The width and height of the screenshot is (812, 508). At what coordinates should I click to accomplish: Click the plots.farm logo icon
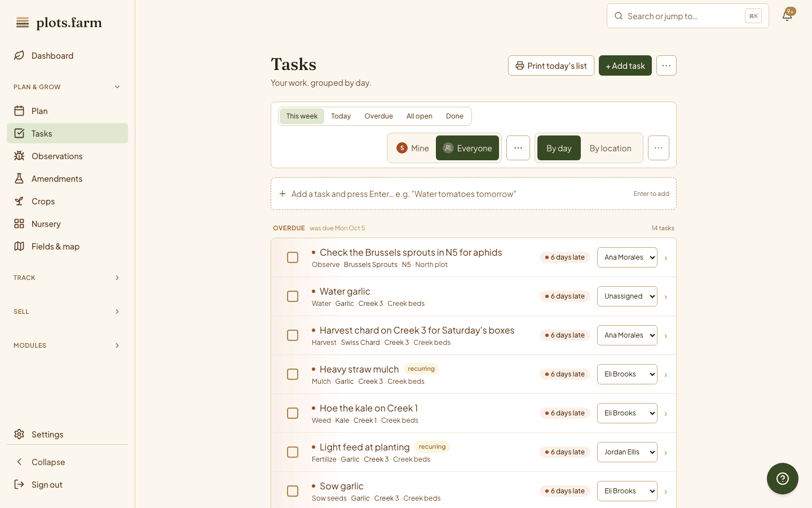(x=23, y=23)
